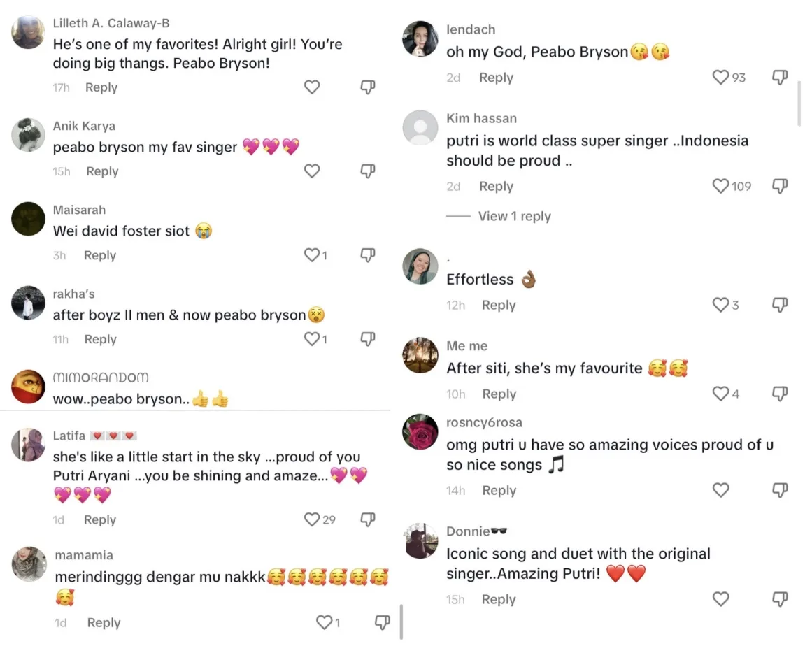Open Kim hassan's profile via username
This screenshot has height=646, width=812.
click(x=481, y=118)
